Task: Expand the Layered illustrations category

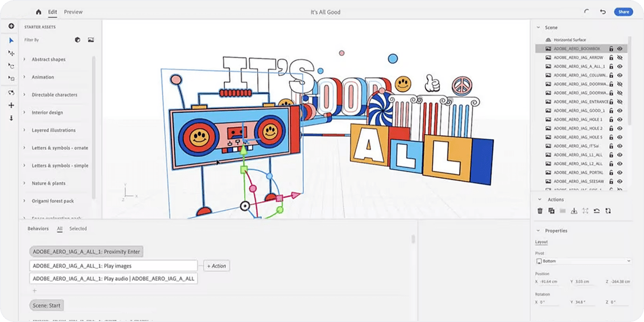Action: coord(25,130)
